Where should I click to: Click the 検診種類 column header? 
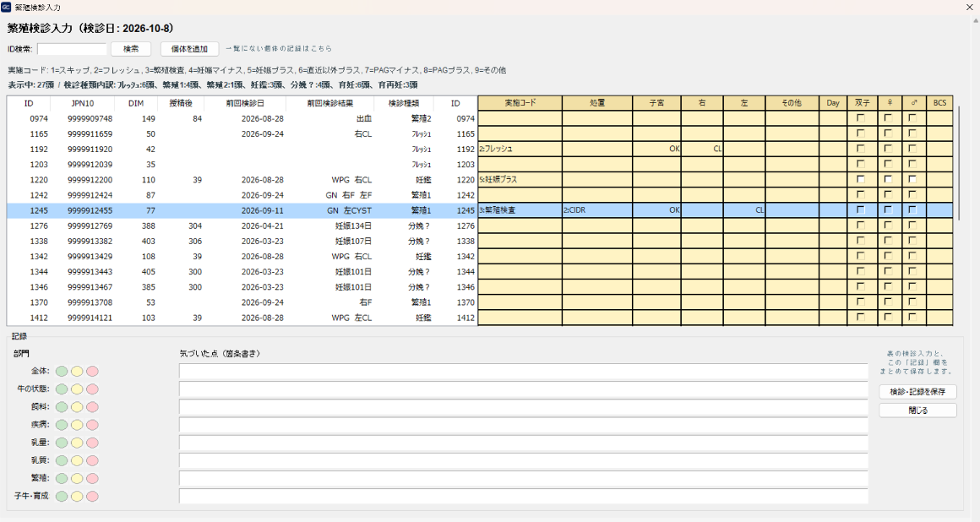coord(404,103)
